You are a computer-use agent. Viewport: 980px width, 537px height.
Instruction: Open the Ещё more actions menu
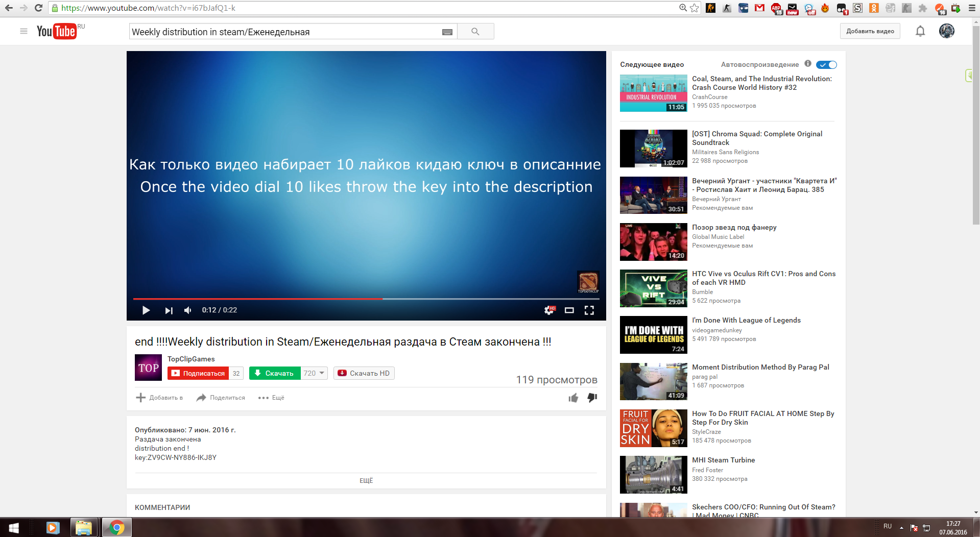click(x=271, y=398)
